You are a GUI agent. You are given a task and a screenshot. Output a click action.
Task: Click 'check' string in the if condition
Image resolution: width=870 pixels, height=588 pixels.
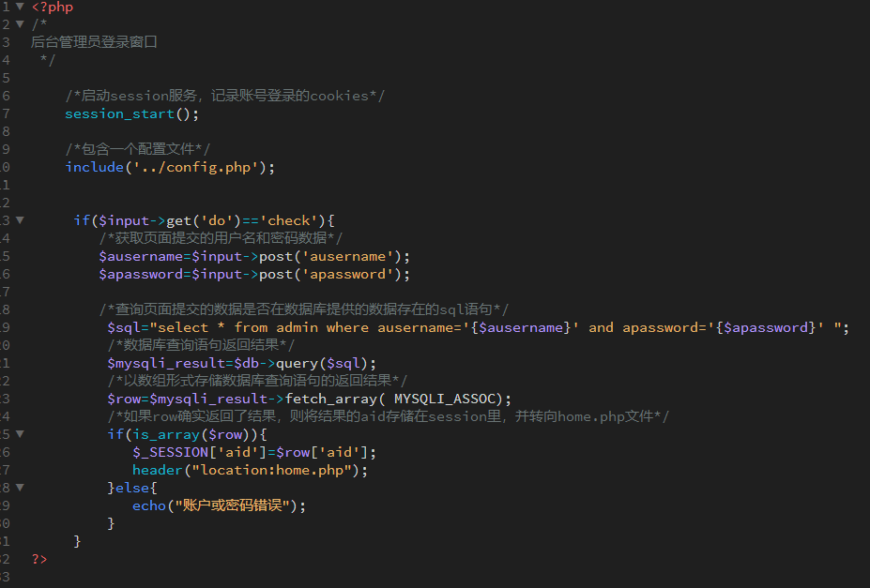(x=288, y=220)
